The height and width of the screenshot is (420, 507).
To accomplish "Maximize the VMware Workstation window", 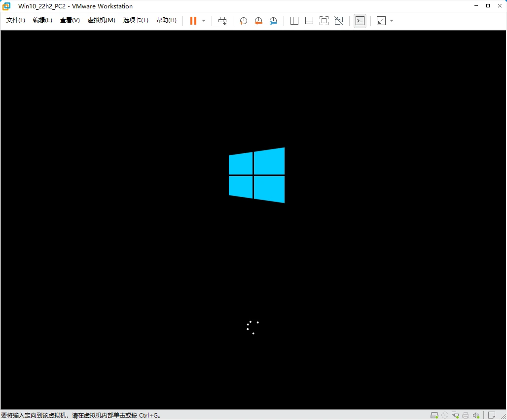I will 488,6.
